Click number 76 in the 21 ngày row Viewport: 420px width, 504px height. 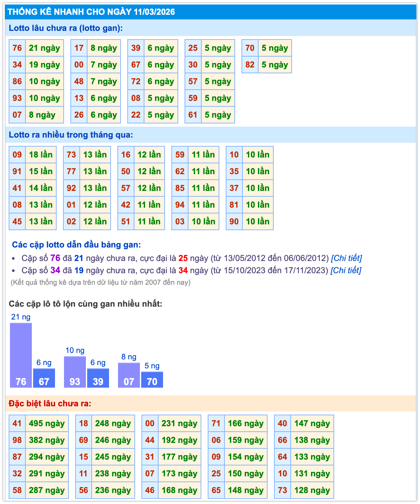coord(17,48)
